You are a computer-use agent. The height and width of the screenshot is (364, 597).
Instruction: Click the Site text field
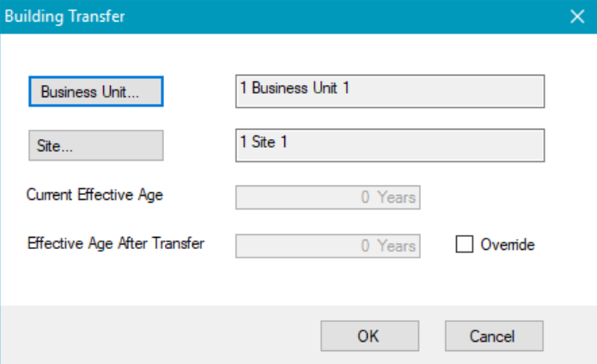pos(389,145)
